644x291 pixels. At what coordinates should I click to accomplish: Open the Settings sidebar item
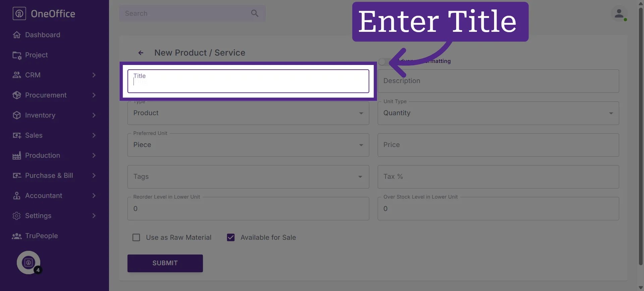click(54, 216)
